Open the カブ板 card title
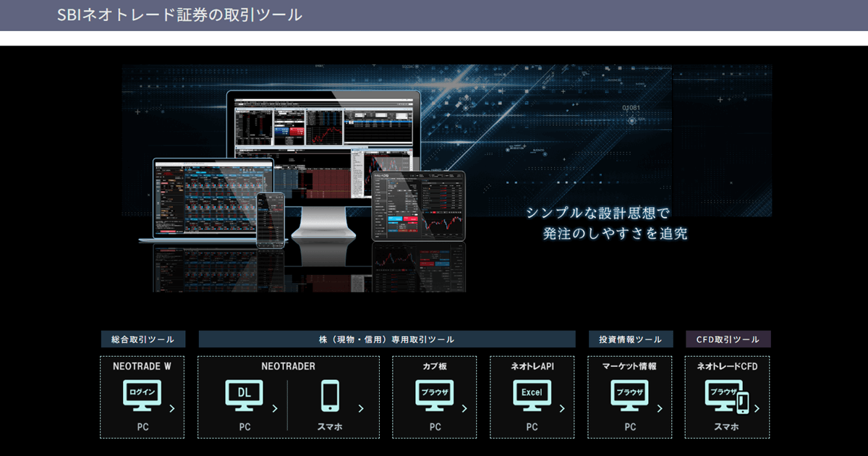The height and width of the screenshot is (456, 868). pyautogui.click(x=435, y=366)
